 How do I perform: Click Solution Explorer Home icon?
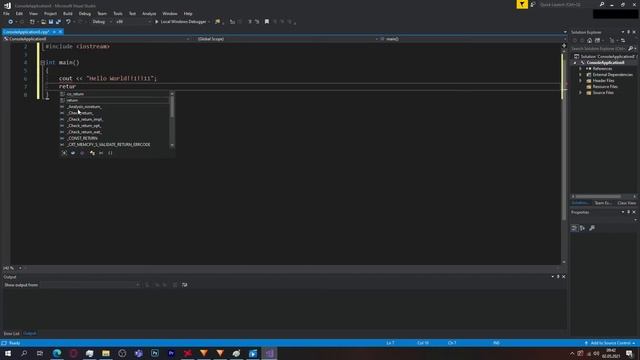click(x=589, y=40)
